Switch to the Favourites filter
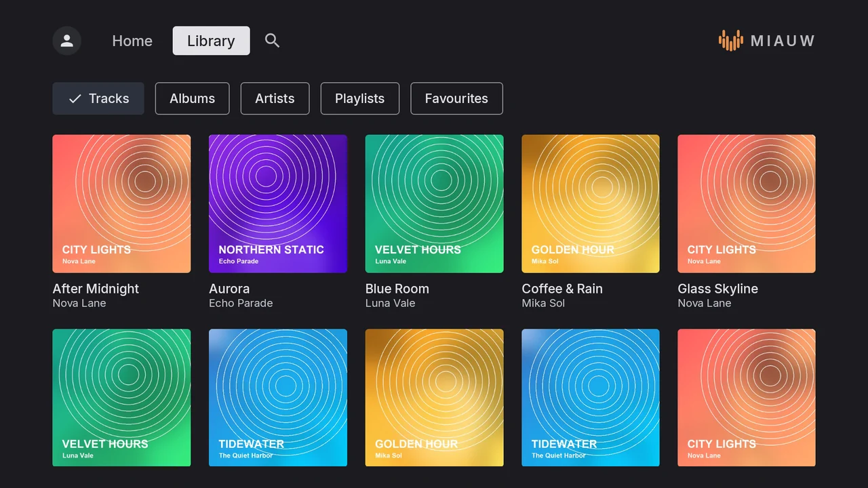Screen dimensions: 868x488 (x=456, y=98)
